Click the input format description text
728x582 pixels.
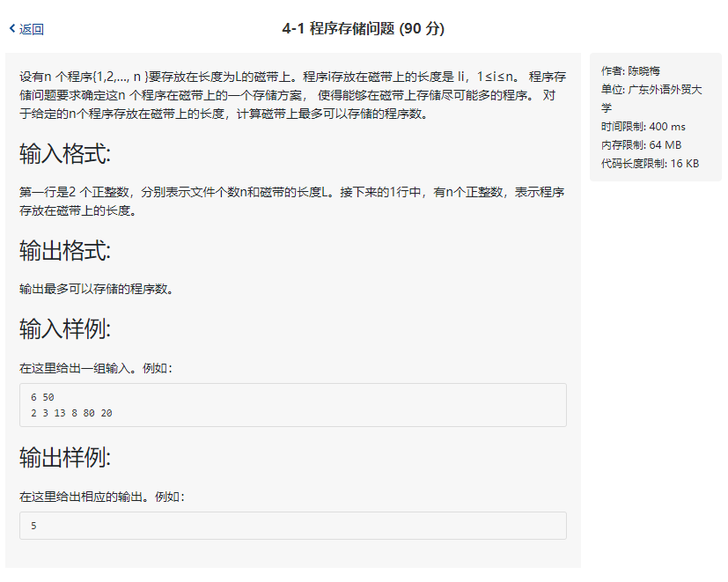coord(292,201)
